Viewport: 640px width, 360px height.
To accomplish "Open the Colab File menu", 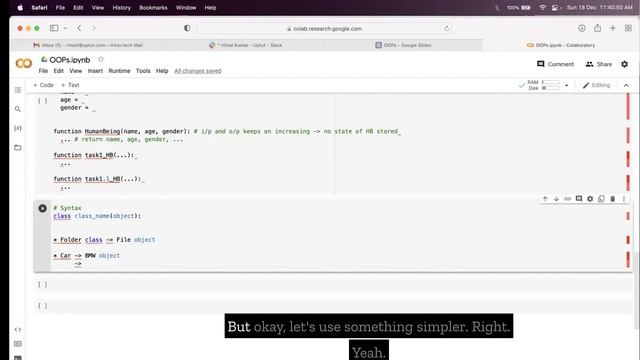I will click(x=43, y=71).
